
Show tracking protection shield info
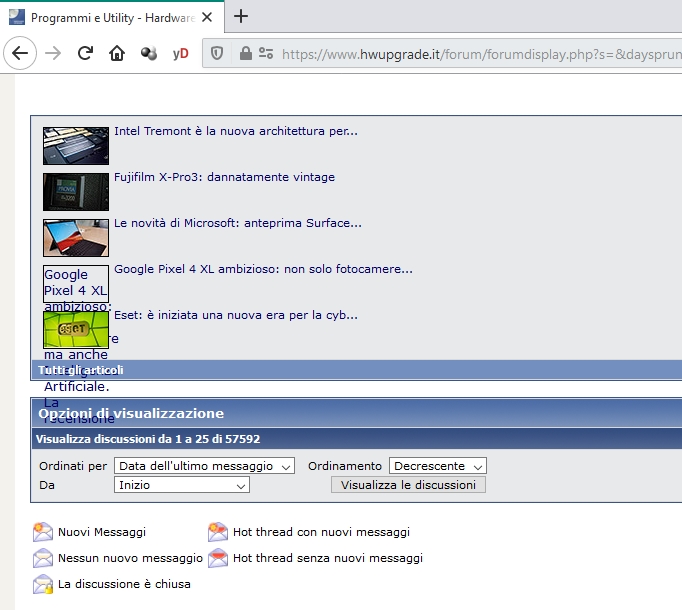tap(217, 54)
